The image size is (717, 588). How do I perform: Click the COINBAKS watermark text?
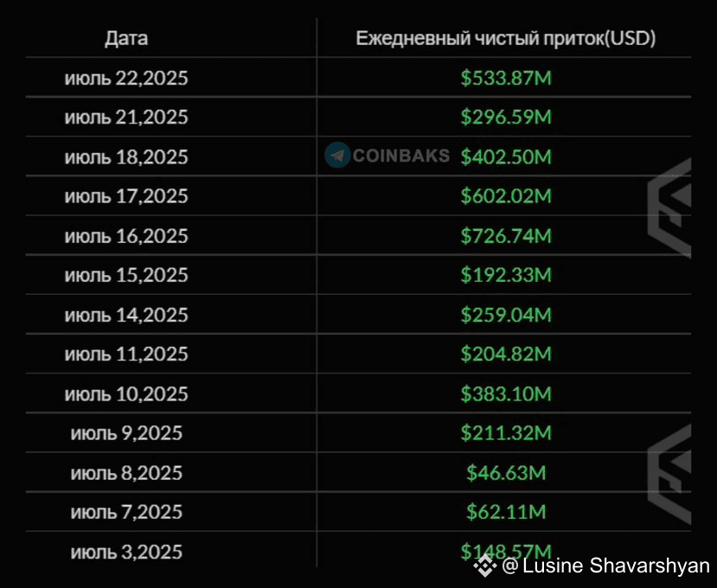click(x=401, y=156)
